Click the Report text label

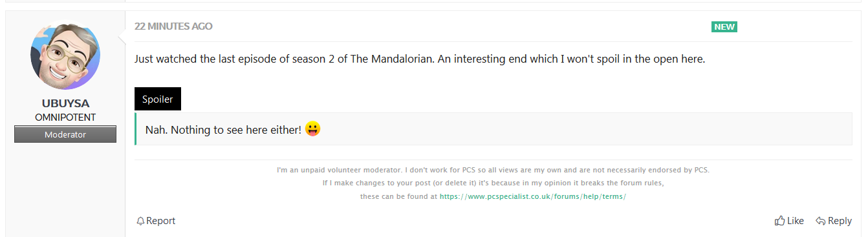(x=161, y=221)
